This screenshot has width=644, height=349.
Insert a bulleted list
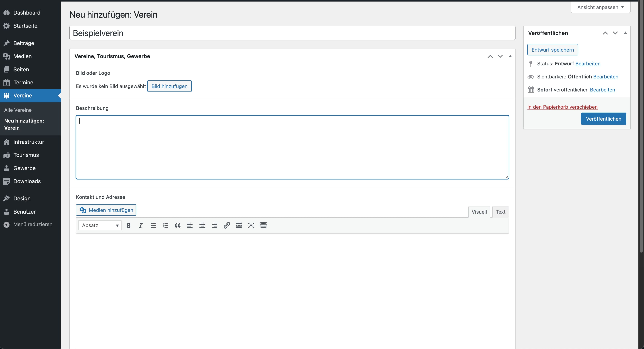tap(153, 226)
